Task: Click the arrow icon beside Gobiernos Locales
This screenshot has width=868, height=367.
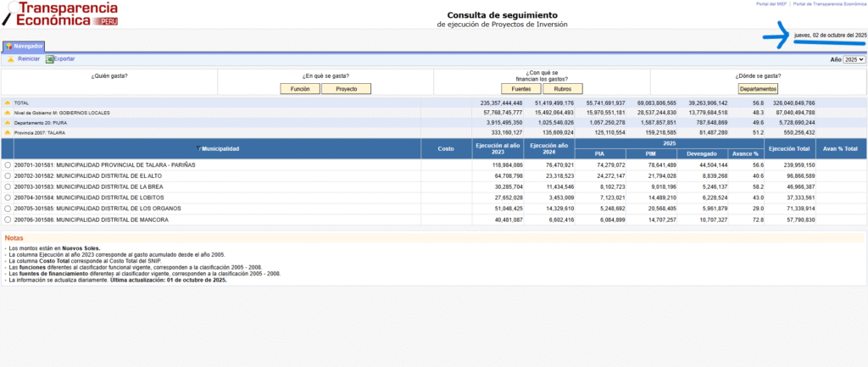Action: click(x=8, y=113)
